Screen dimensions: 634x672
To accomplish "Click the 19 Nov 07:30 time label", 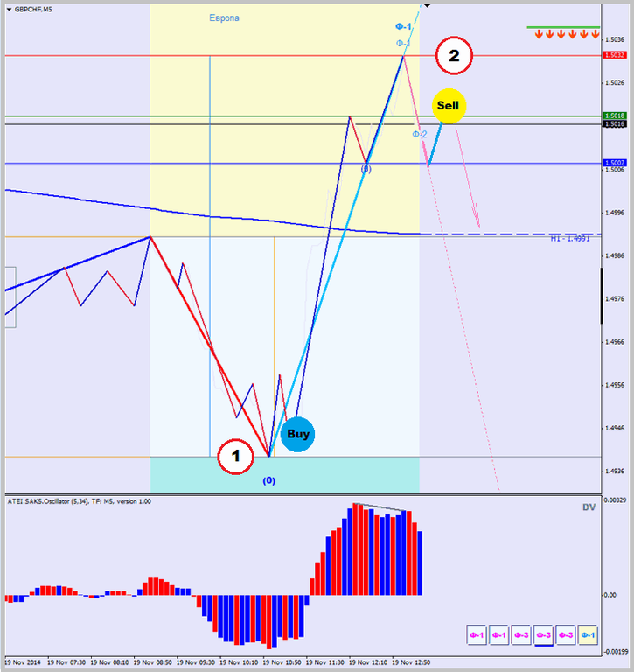I will click(x=66, y=662).
